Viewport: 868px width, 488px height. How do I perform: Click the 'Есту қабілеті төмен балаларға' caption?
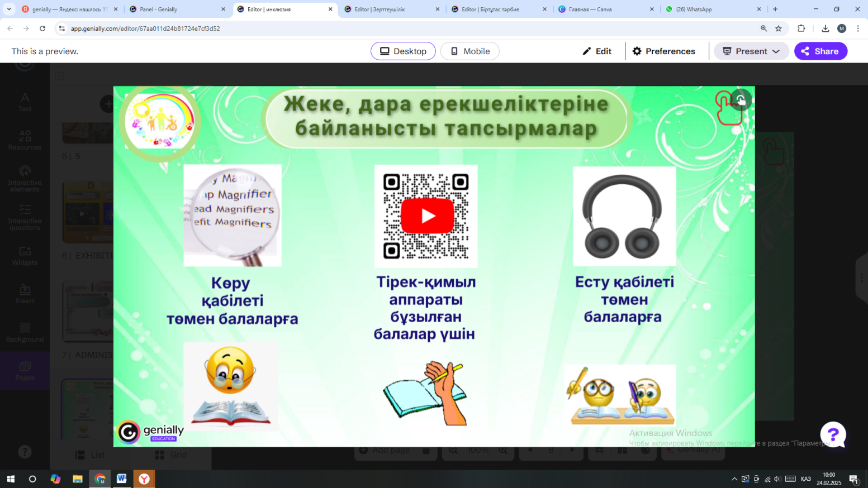tap(624, 299)
